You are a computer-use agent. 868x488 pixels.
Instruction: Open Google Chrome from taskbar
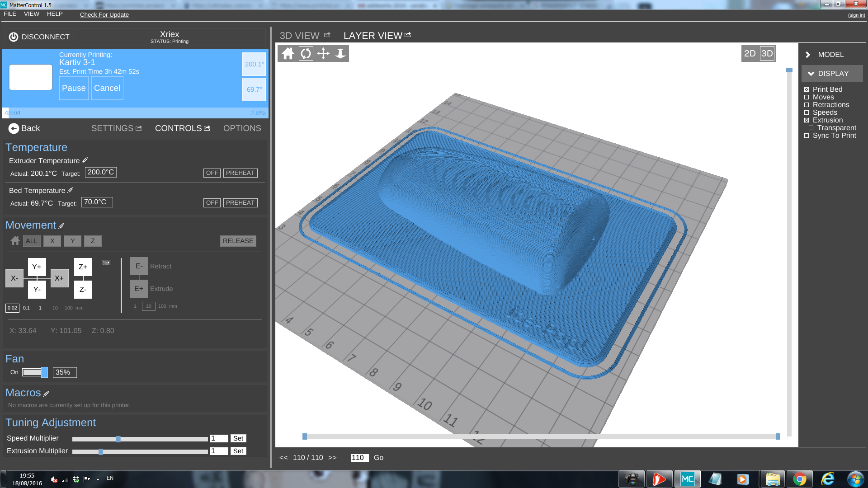(800, 479)
